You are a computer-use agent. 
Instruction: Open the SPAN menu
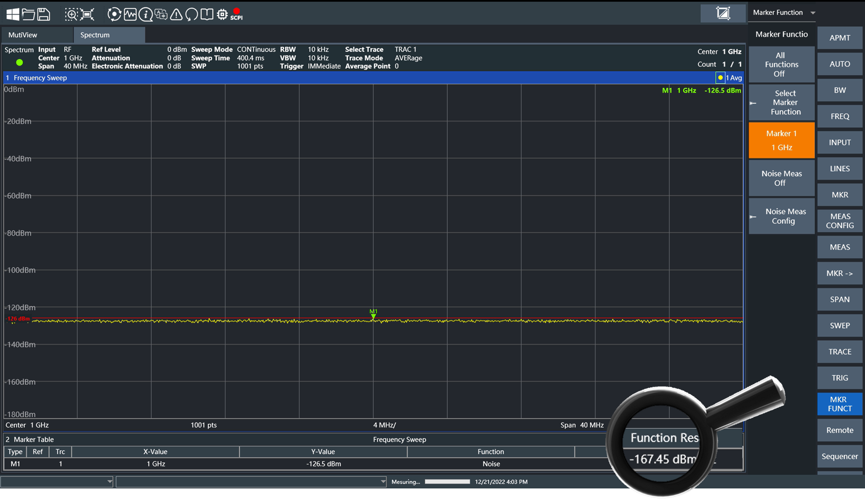(x=840, y=299)
